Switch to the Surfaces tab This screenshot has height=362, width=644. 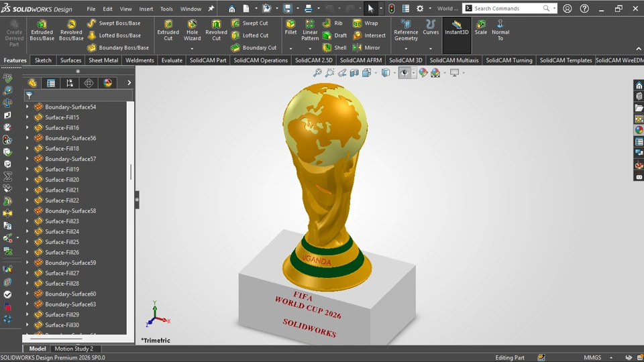[70, 60]
